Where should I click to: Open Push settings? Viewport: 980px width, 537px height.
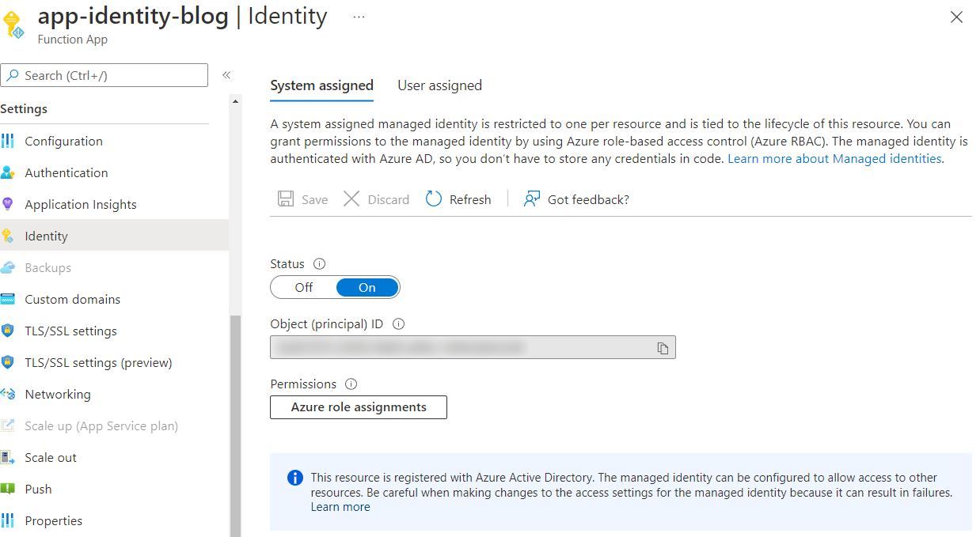pyautogui.click(x=36, y=489)
